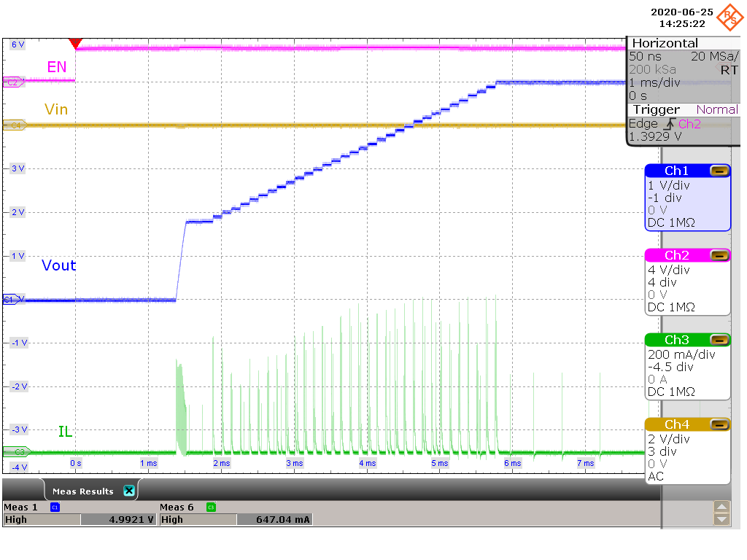Open the Trigger settings label

tap(656, 109)
